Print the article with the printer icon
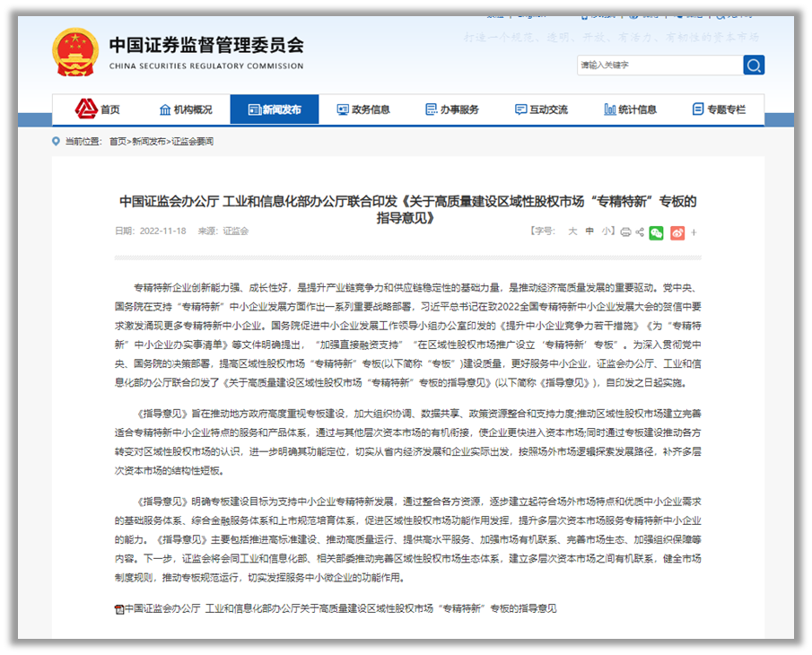 [x=625, y=232]
